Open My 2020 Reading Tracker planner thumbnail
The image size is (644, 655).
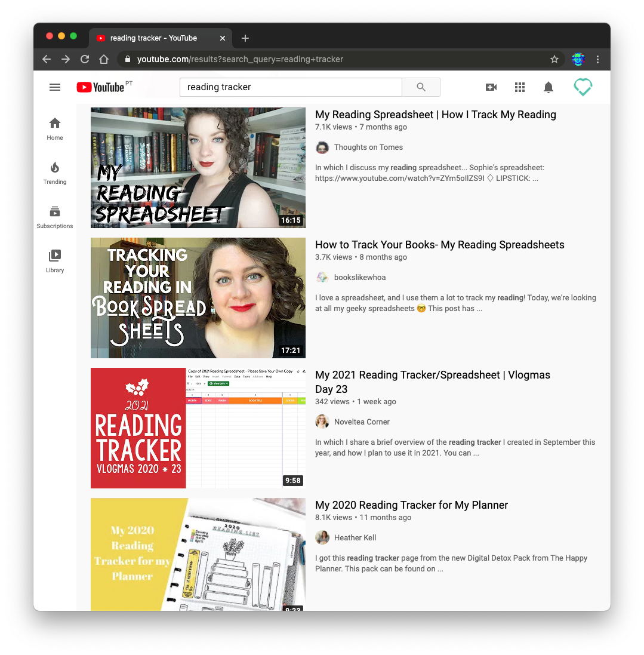click(198, 554)
